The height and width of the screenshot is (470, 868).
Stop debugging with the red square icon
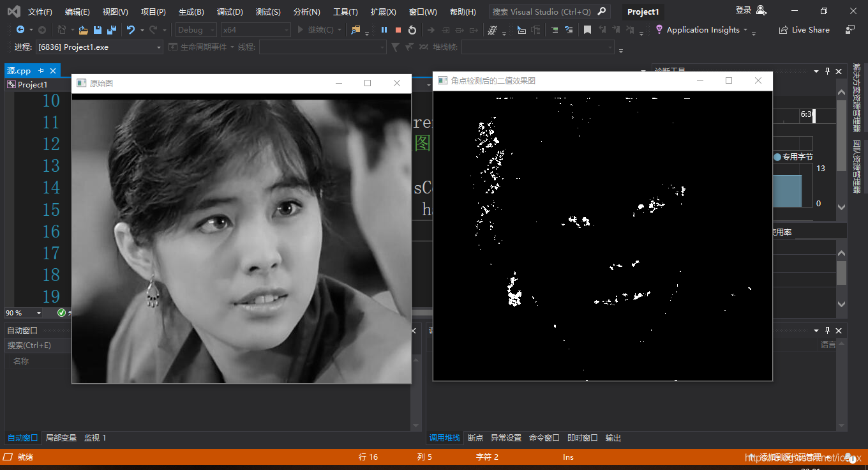pyautogui.click(x=398, y=30)
